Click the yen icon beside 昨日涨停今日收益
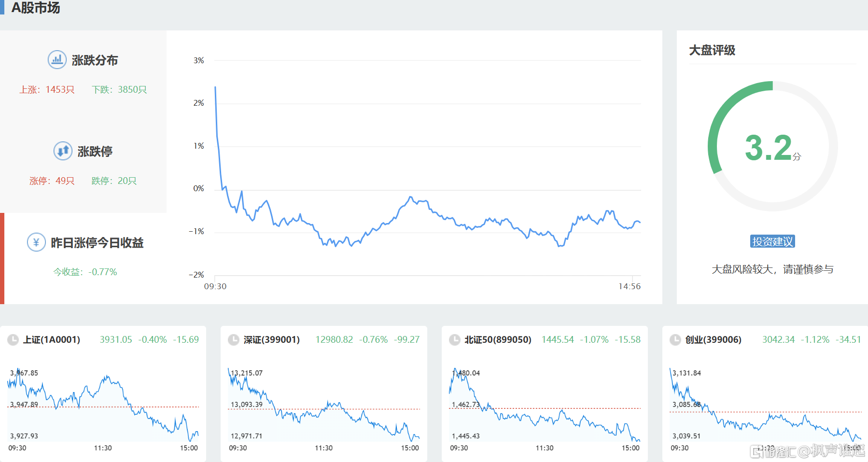Screen dimensions: 868x462 pos(36,242)
